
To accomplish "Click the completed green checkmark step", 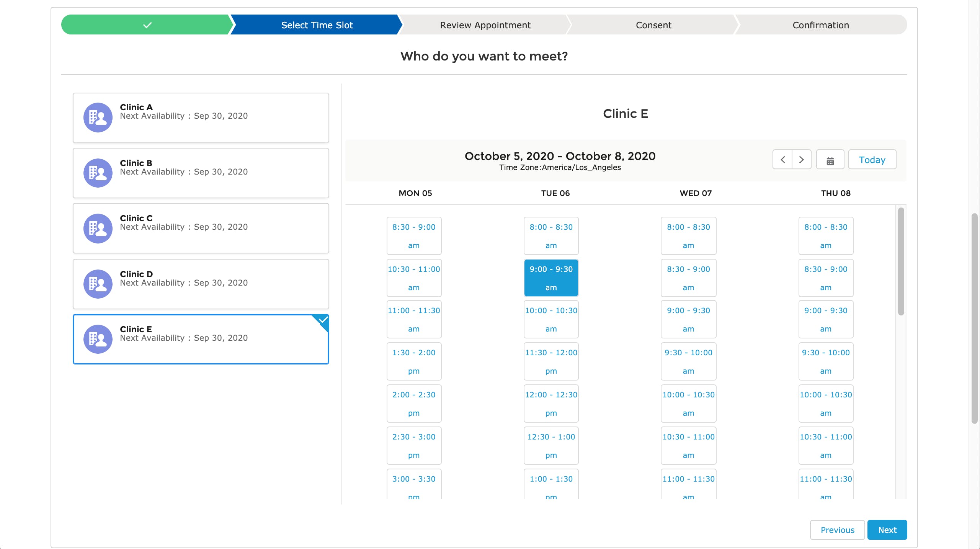I will click(147, 25).
